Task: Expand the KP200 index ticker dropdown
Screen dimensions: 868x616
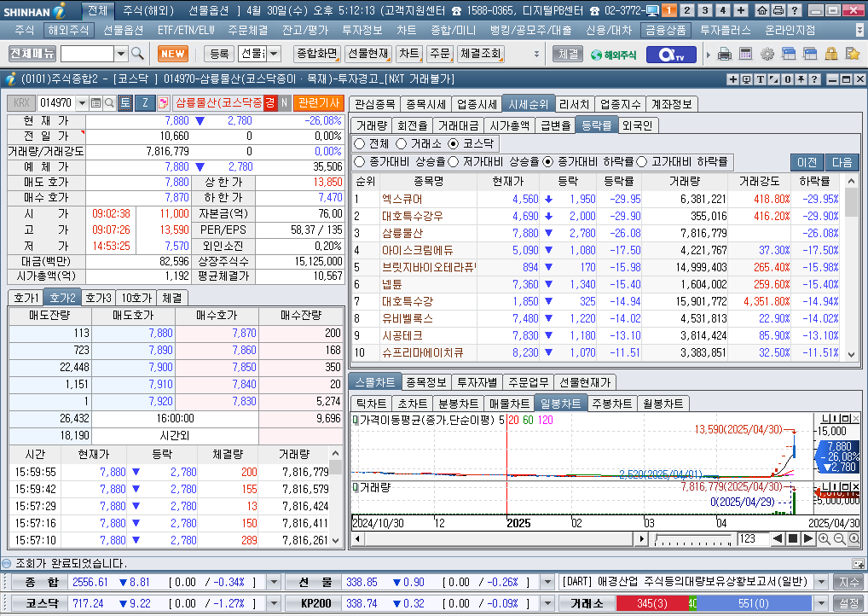Action: [x=547, y=602]
